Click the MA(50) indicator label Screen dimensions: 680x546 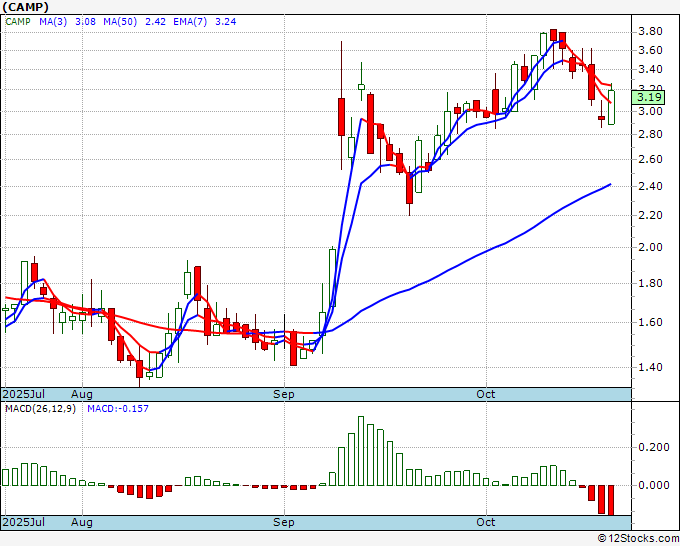point(120,22)
